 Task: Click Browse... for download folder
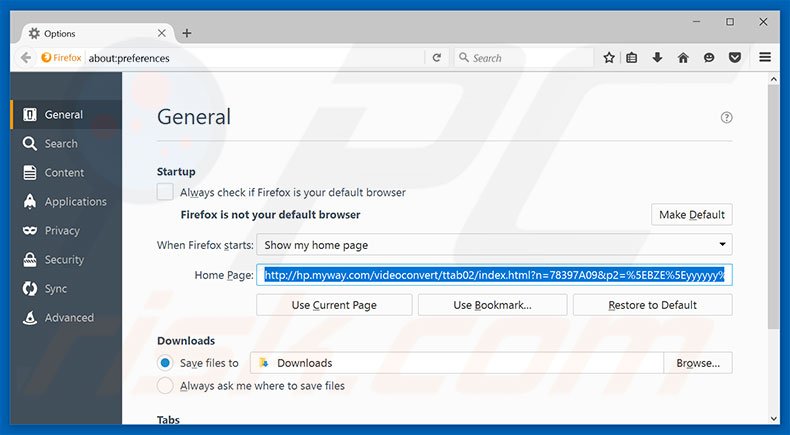click(x=698, y=363)
